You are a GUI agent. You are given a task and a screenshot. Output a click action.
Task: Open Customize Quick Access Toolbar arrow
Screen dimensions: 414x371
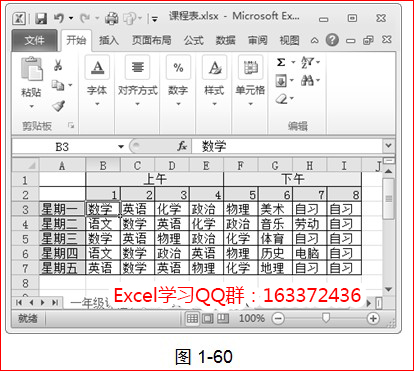154,19
